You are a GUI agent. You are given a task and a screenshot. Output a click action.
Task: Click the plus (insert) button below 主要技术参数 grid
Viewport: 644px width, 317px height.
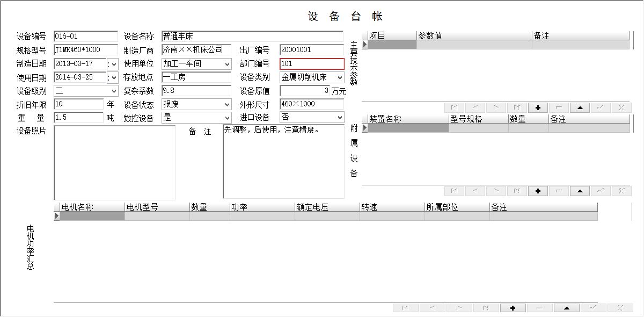[538, 107]
